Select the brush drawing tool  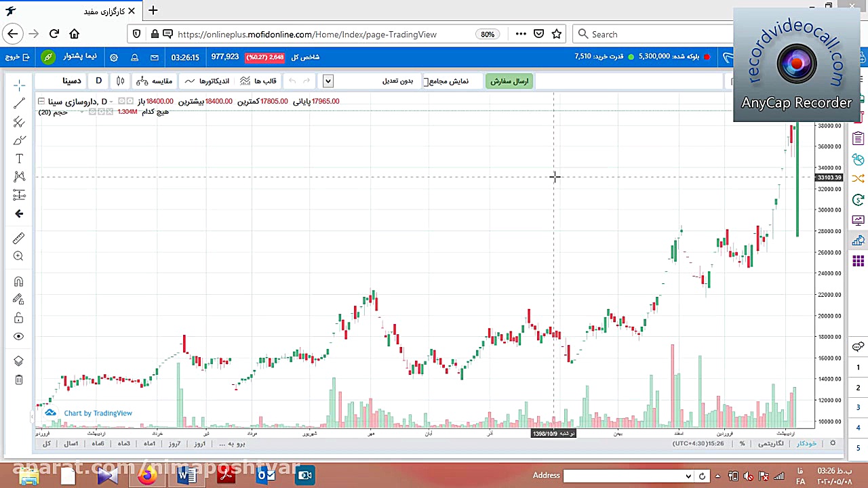19,140
